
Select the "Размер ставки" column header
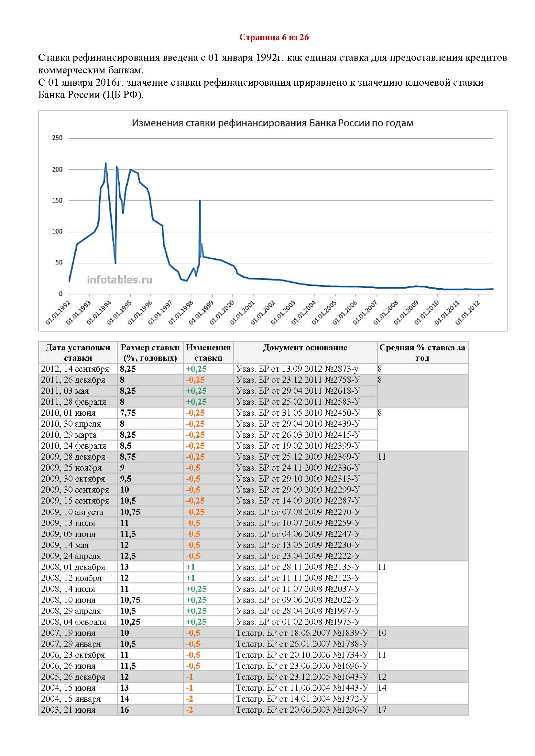[150, 352]
